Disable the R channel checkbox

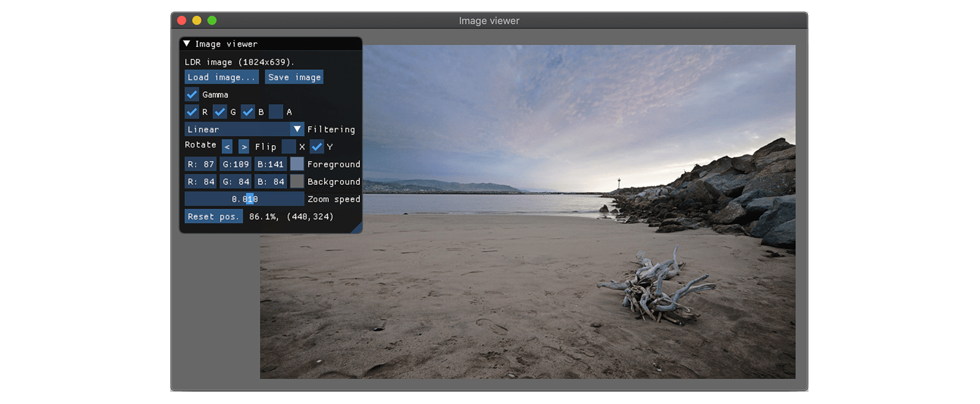[x=192, y=111]
